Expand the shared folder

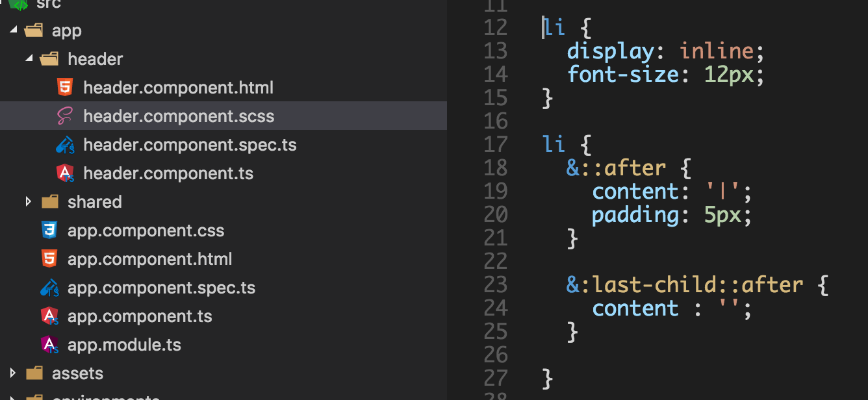tap(29, 201)
